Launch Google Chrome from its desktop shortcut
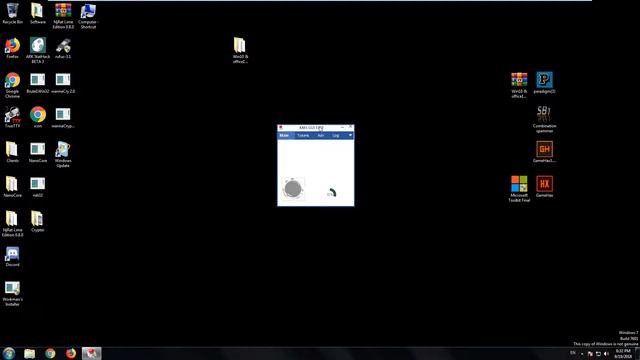The image size is (640, 360). pyautogui.click(x=12, y=85)
